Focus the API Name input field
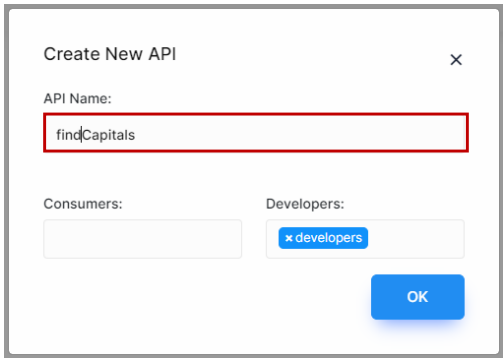 pyautogui.click(x=256, y=133)
